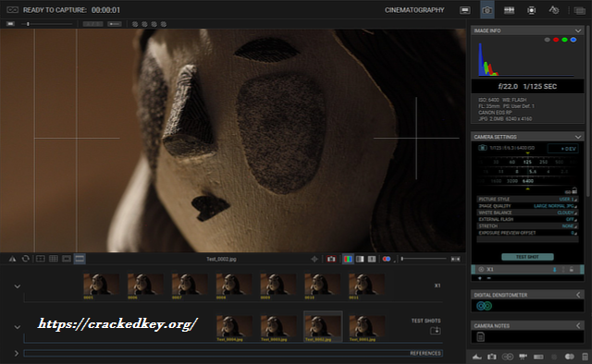Open the Picture Style dropdown

pos(527,199)
